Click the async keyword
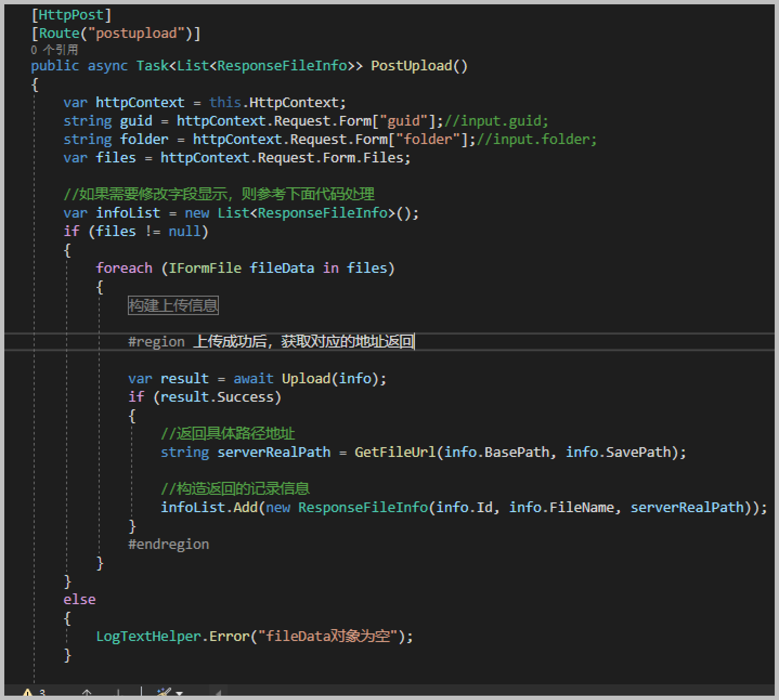The image size is (779, 700). (x=108, y=66)
